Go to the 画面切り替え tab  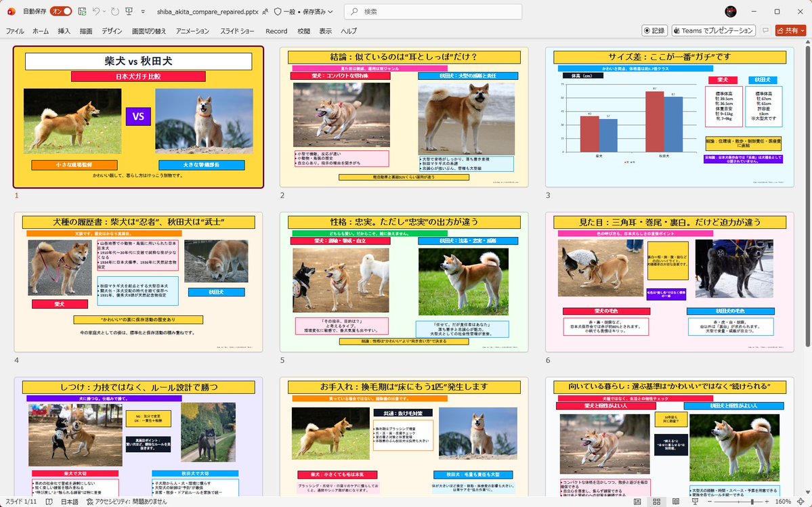click(148, 31)
